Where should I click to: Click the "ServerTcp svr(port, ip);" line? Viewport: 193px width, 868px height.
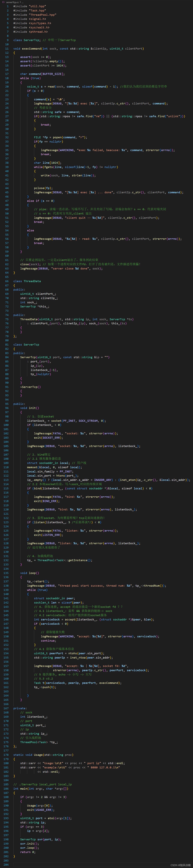coord(41,839)
